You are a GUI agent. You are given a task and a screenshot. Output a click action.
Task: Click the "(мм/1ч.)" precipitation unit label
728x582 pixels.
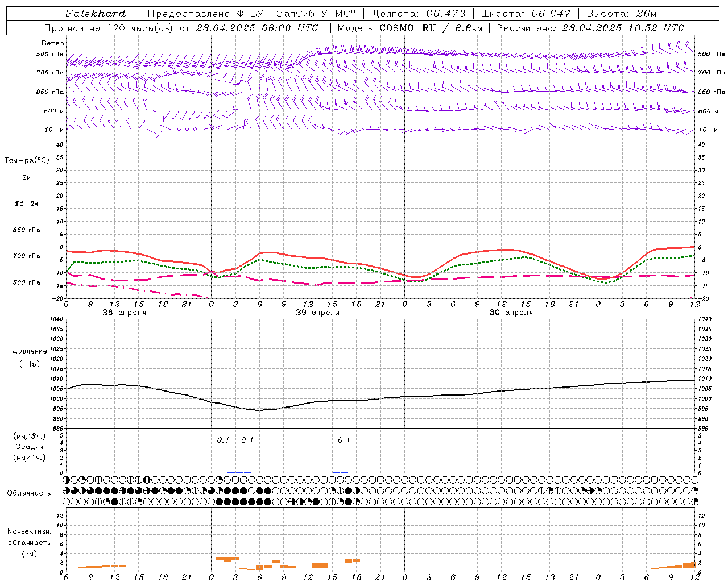pyautogui.click(x=30, y=458)
